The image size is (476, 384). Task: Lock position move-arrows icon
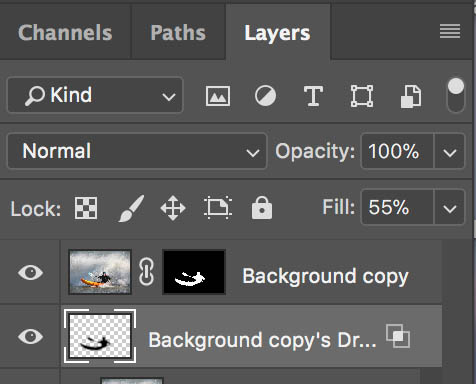[173, 208]
